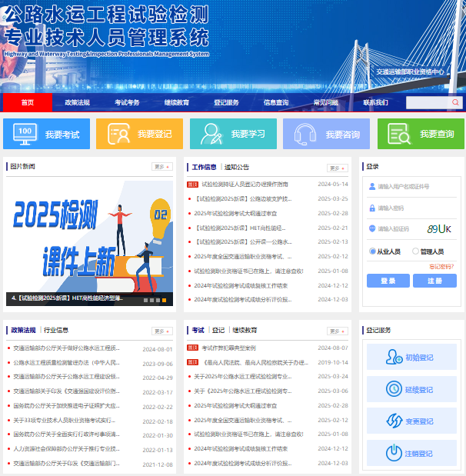Image resolution: width=466 pixels, height=476 pixels.
Task: Switch to the 继续教育 tab in exam panel
Action: click(245, 330)
